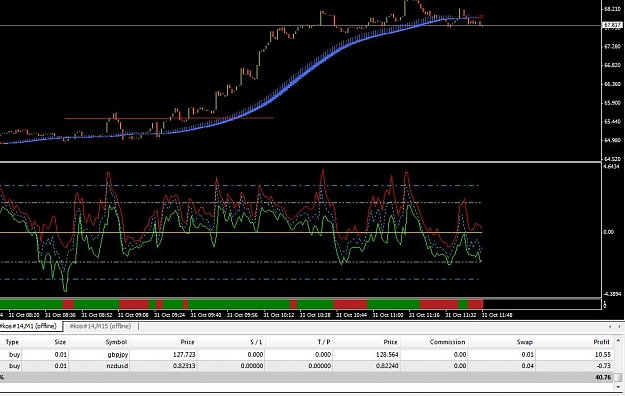Open the #kos#14,M15 (offline) chart tab

(100, 326)
